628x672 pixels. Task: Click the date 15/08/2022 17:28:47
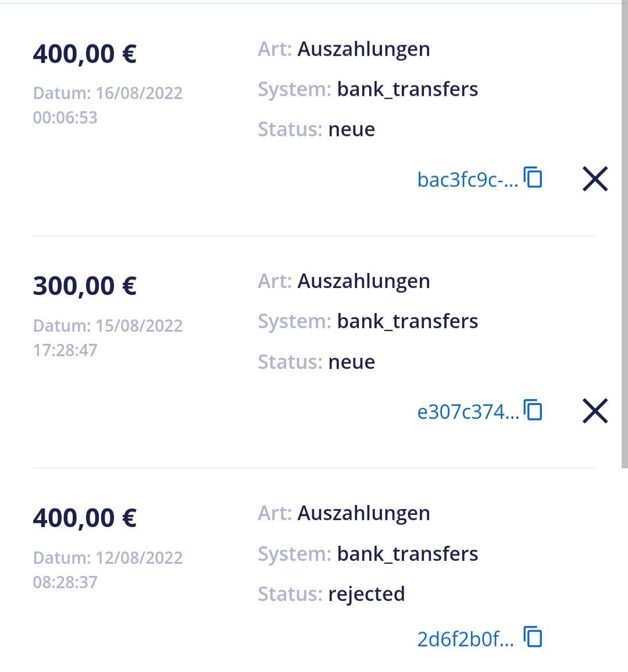108,337
